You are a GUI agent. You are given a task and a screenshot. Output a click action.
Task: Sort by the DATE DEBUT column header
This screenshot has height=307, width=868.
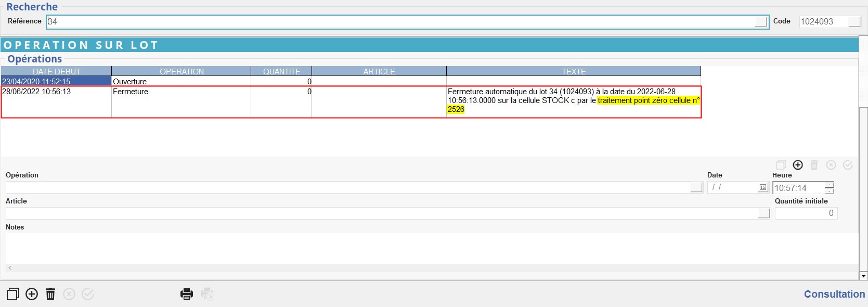pyautogui.click(x=56, y=71)
